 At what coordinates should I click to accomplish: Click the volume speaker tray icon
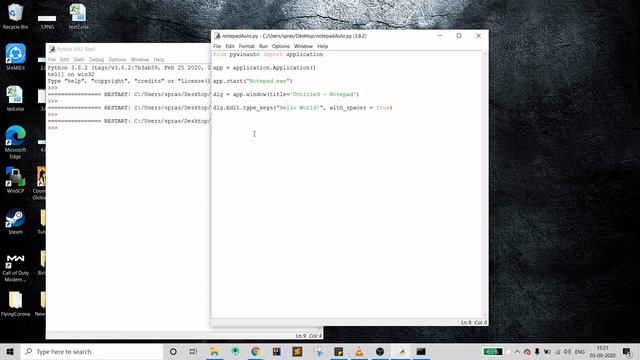pos(567,351)
